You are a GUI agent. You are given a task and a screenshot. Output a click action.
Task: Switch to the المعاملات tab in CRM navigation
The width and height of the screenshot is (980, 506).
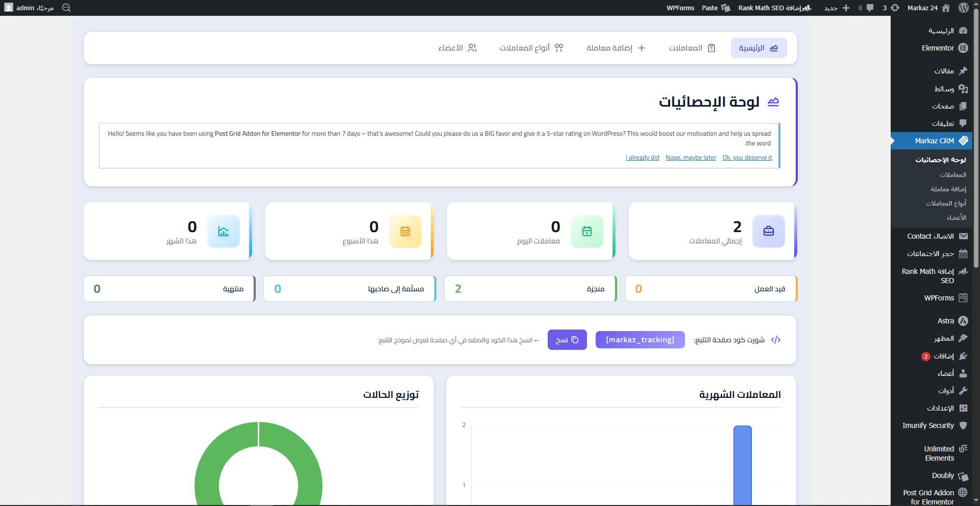(x=692, y=48)
